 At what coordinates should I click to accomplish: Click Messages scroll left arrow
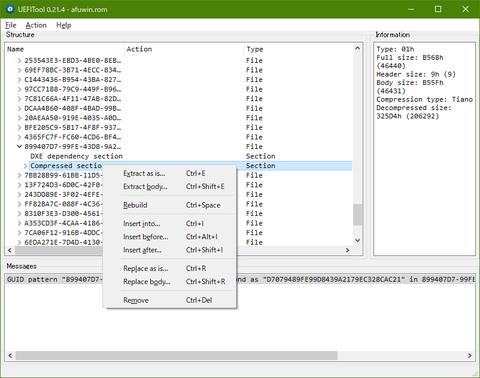[x=10, y=356]
